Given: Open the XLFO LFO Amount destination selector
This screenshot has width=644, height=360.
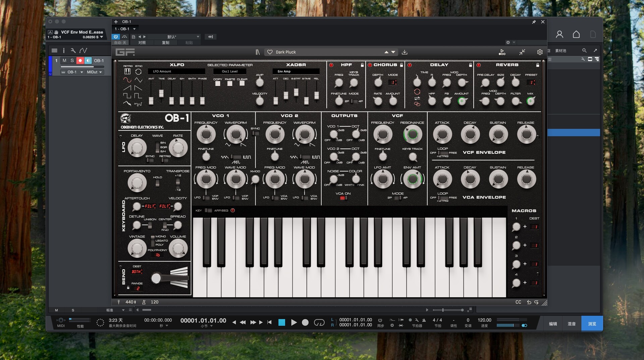Looking at the screenshot, I should (176, 72).
